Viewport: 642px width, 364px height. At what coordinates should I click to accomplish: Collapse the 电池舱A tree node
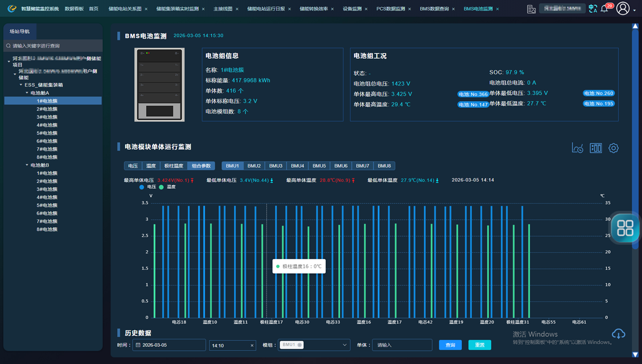tap(27, 93)
